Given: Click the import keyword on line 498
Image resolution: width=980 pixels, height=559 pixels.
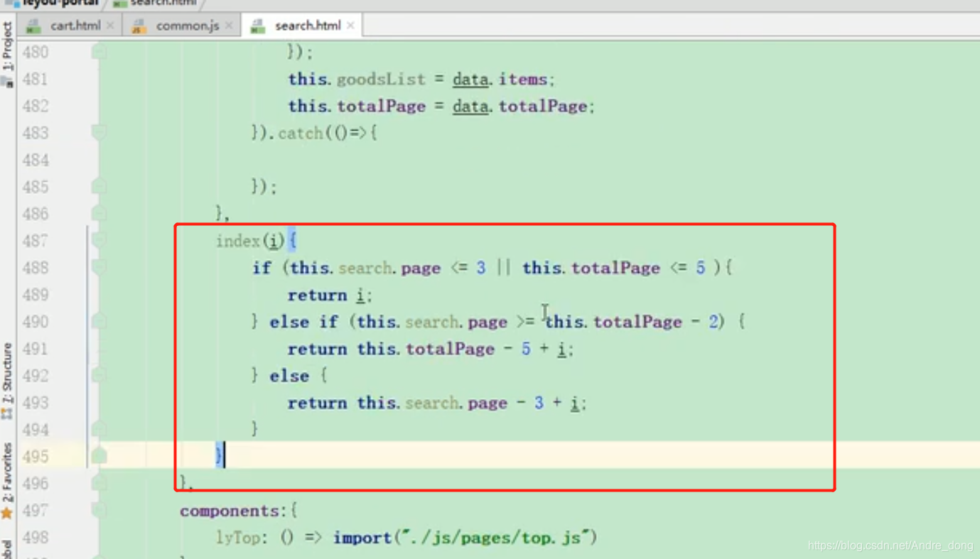Looking at the screenshot, I should [x=362, y=538].
